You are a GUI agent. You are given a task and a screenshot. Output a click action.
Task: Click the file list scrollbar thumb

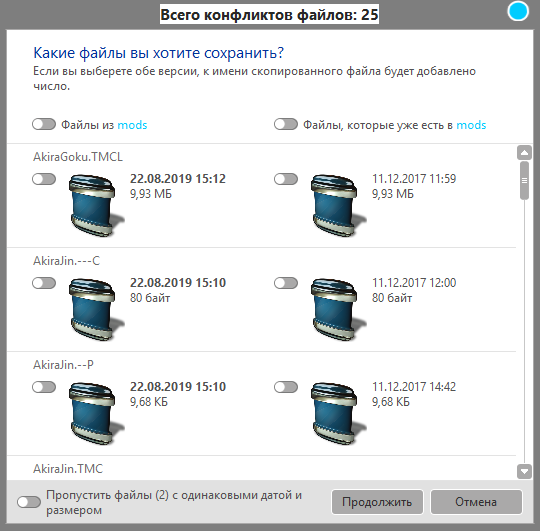(524, 181)
